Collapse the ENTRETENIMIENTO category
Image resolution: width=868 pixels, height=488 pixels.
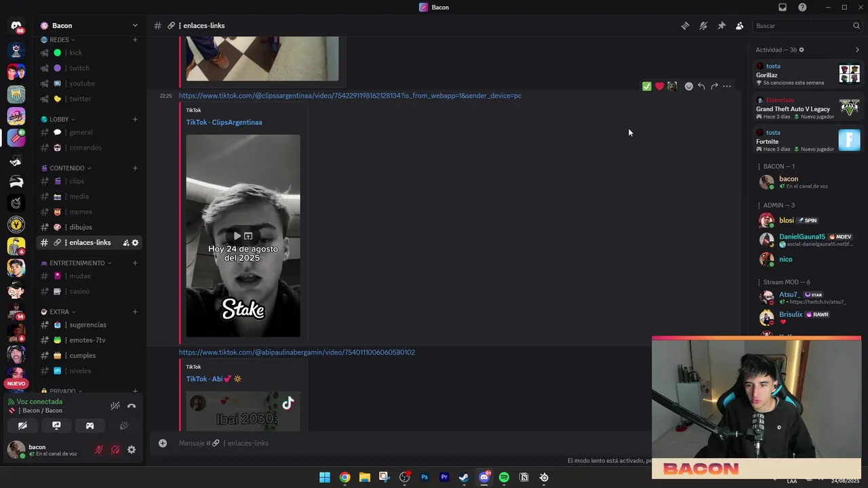(76, 263)
